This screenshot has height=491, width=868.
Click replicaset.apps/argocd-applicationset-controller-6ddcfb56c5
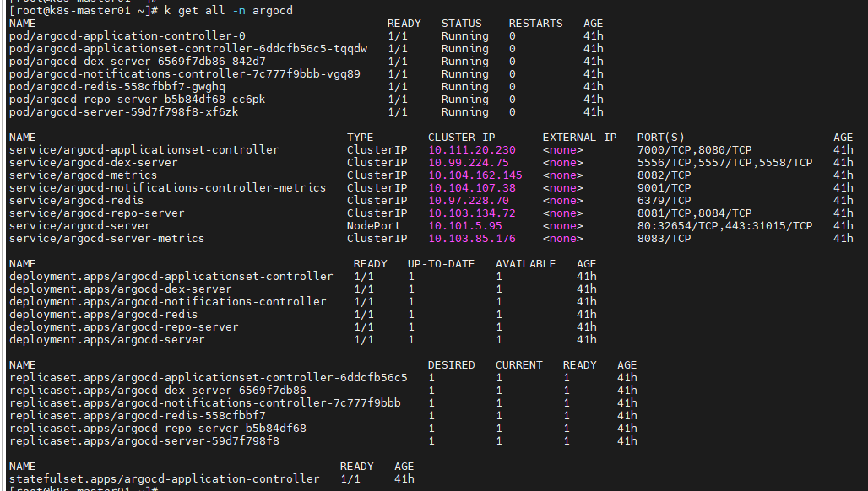click(209, 378)
